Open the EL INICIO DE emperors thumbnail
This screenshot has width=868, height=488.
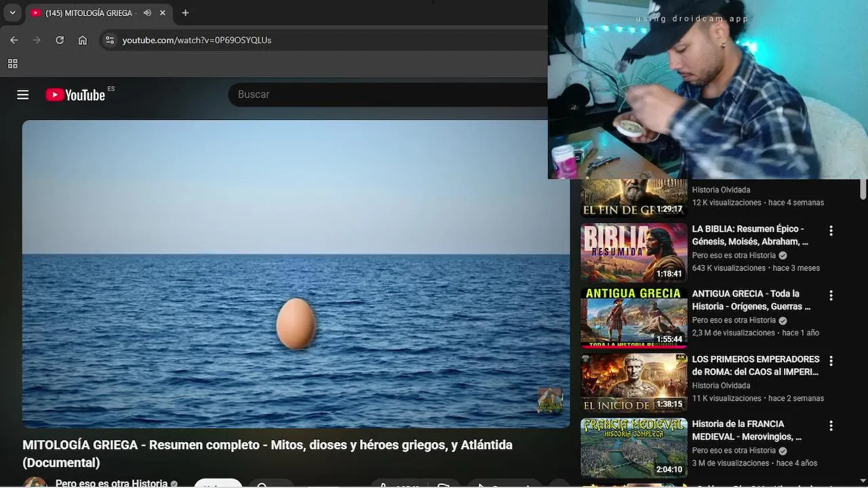[633, 383]
